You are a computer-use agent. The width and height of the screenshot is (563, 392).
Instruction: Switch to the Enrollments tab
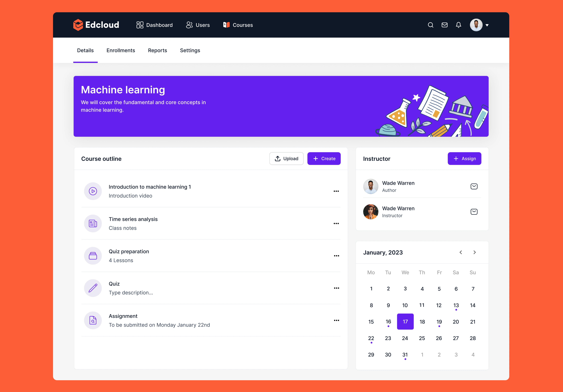121,51
